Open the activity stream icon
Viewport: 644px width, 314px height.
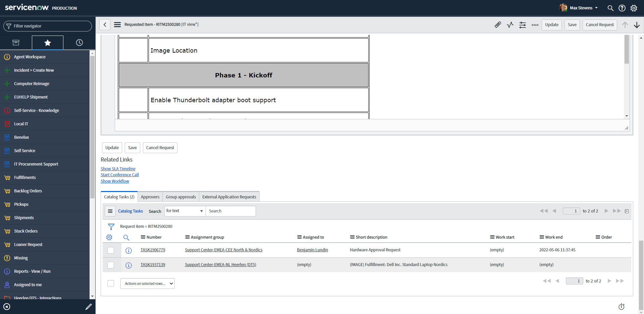tap(510, 25)
